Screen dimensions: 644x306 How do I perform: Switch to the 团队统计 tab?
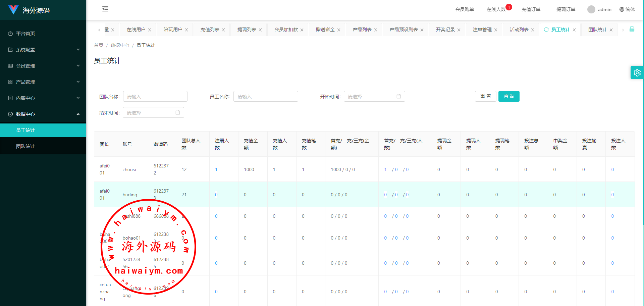(x=597, y=30)
